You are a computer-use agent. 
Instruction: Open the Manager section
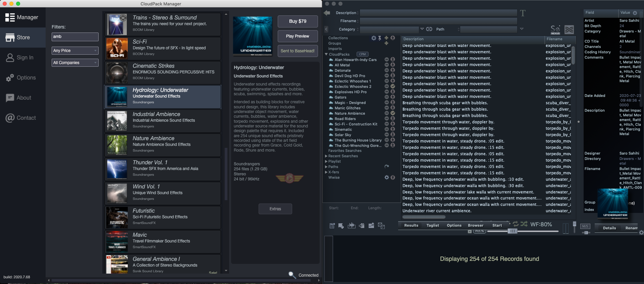point(23,17)
